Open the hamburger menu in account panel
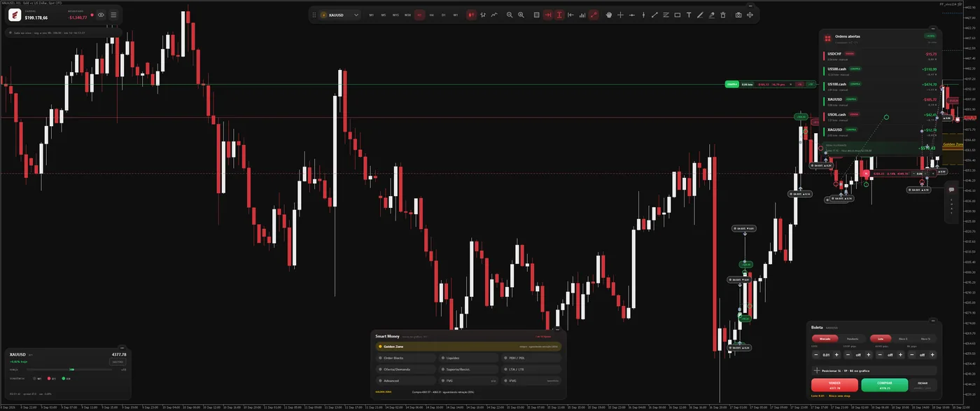The image size is (980, 411). [x=113, y=15]
